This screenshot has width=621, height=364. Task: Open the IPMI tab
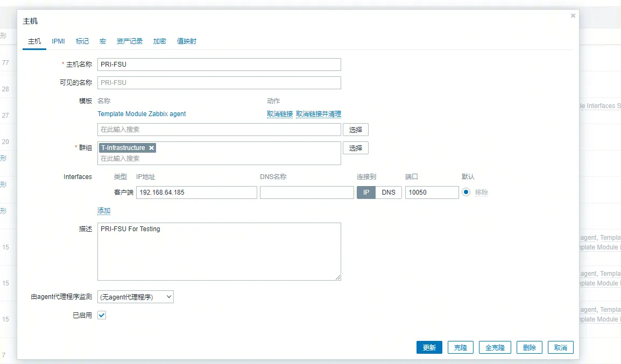coord(58,41)
